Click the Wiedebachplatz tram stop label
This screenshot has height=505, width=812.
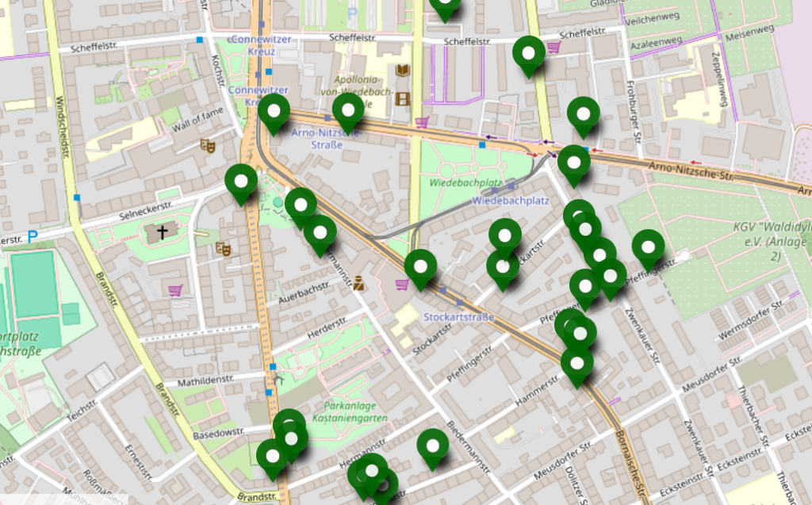[511, 201]
